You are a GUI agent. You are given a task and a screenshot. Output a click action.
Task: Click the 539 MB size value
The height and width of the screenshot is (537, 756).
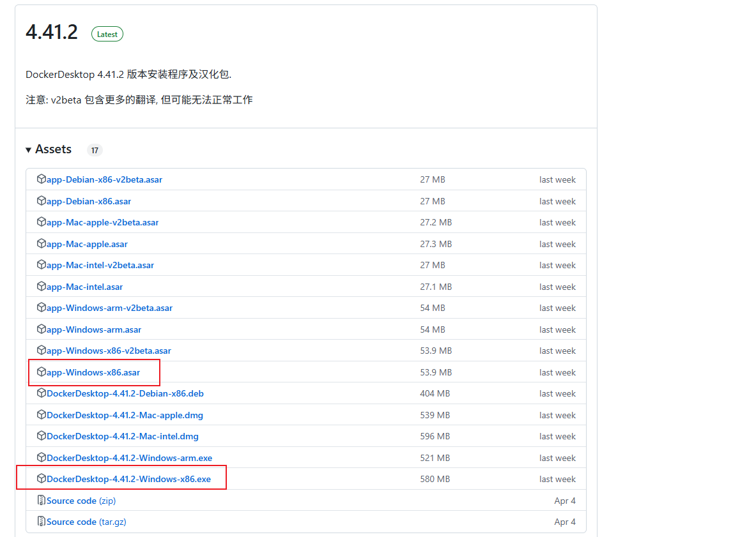[x=435, y=415]
